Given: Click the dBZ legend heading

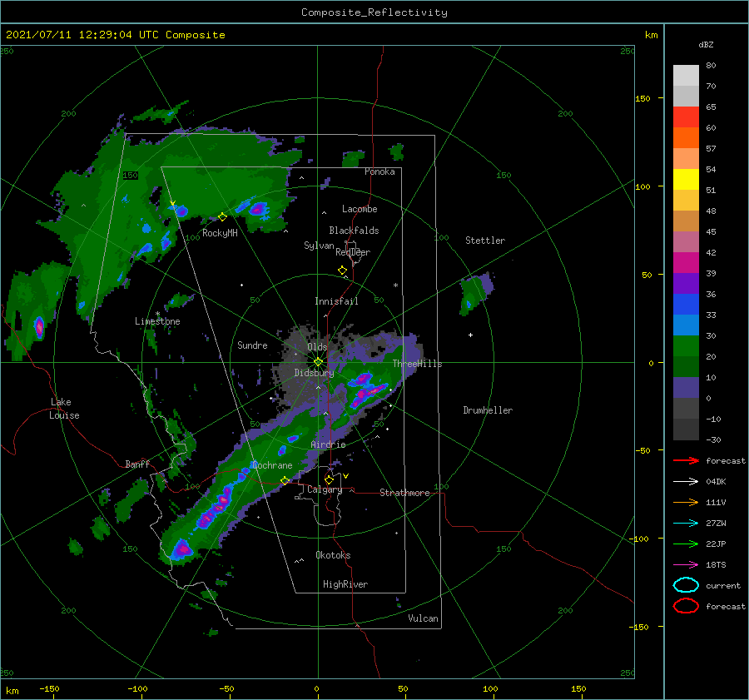Looking at the screenshot, I should (706, 44).
